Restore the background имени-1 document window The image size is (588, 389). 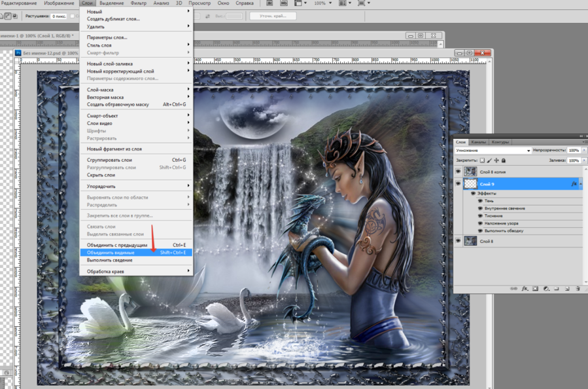pos(421,35)
